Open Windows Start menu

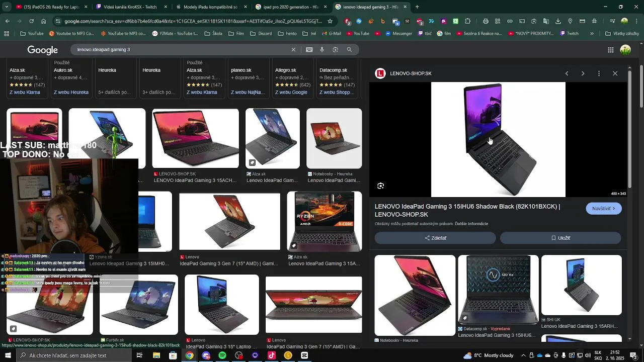tap(8, 355)
